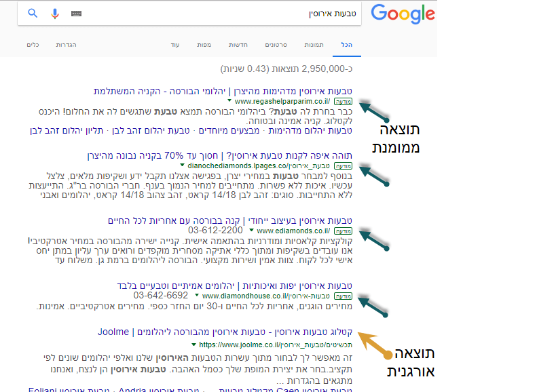Viewport: 556px width, 392px height.
Task: Click the Google logo
Action: point(403,14)
